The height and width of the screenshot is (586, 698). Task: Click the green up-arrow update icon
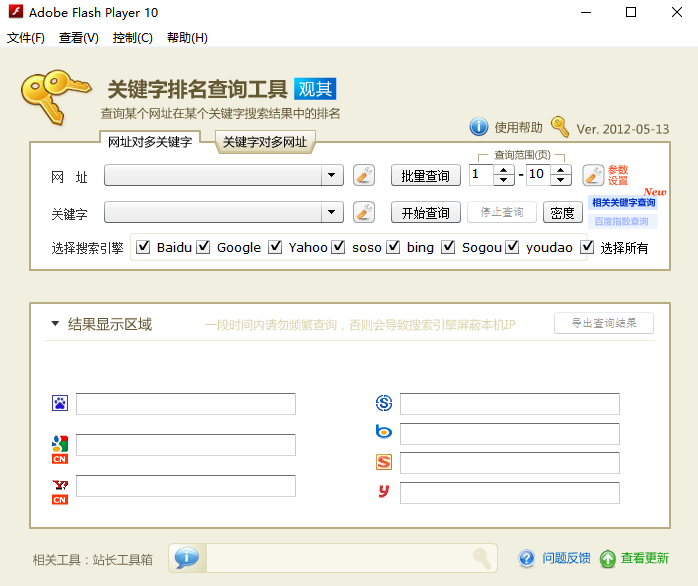click(607, 558)
